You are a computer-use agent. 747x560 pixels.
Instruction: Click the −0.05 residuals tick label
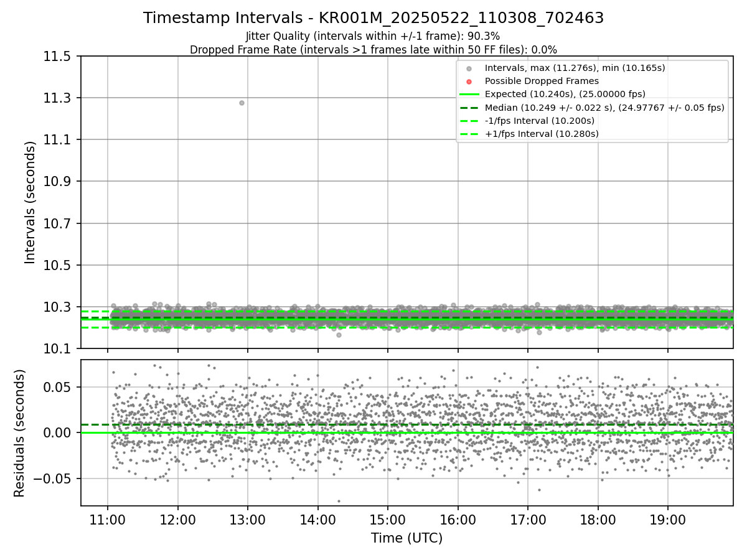pyautogui.click(x=53, y=479)
